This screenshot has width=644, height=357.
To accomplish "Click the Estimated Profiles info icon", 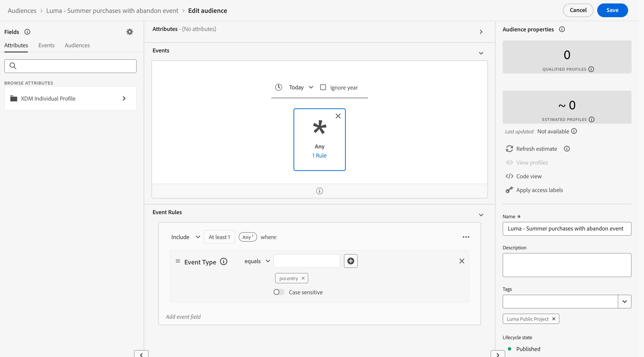I will pos(592,119).
